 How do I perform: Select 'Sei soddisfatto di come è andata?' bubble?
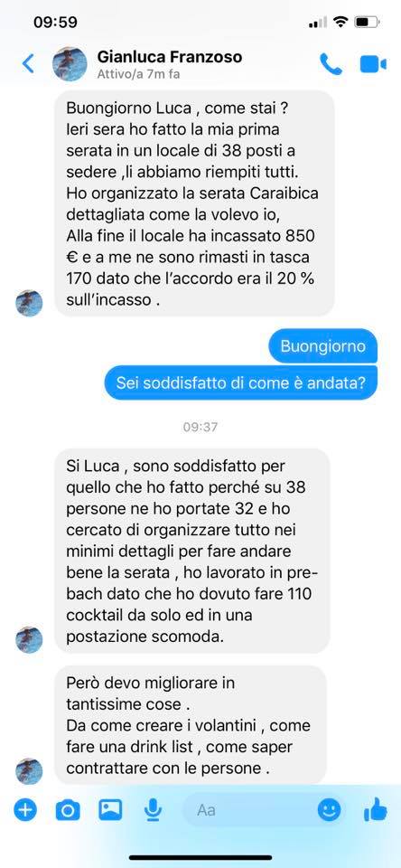tap(240, 382)
